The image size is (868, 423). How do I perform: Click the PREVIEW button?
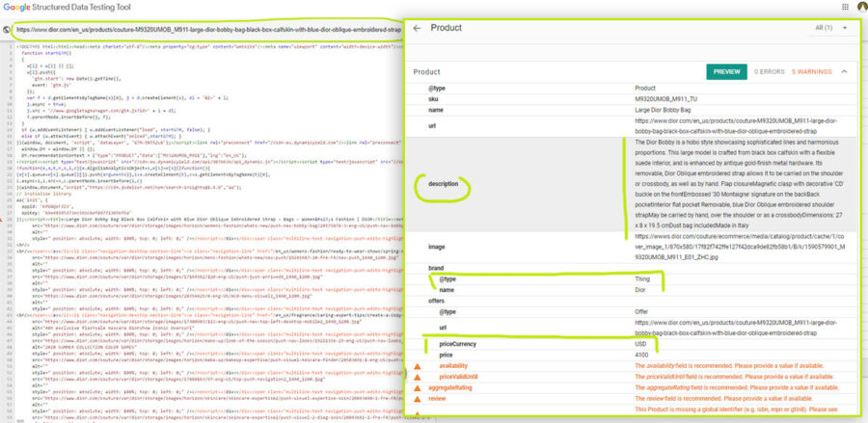[726, 72]
